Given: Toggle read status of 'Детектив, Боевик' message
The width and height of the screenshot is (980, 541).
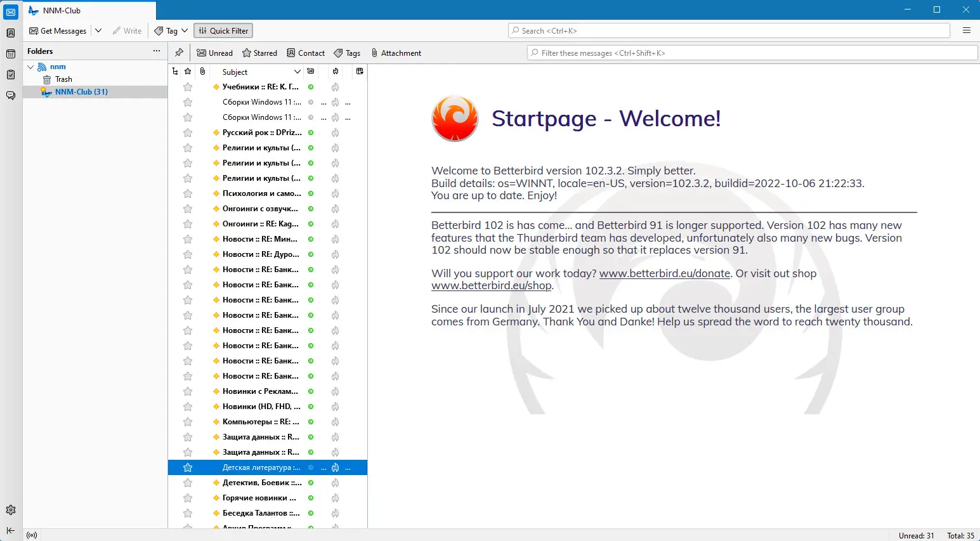Looking at the screenshot, I should point(311,483).
